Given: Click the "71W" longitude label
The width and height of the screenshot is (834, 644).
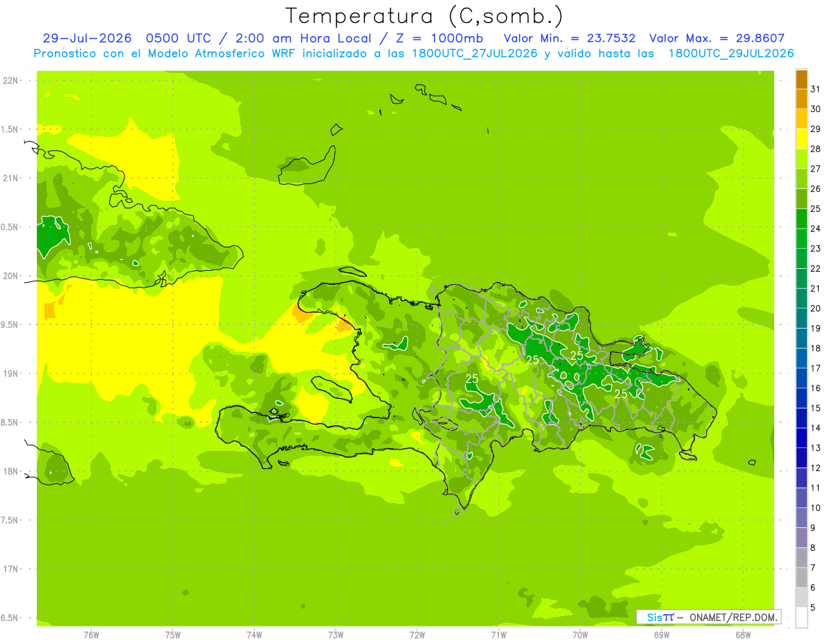Looking at the screenshot, I should coord(498,635).
